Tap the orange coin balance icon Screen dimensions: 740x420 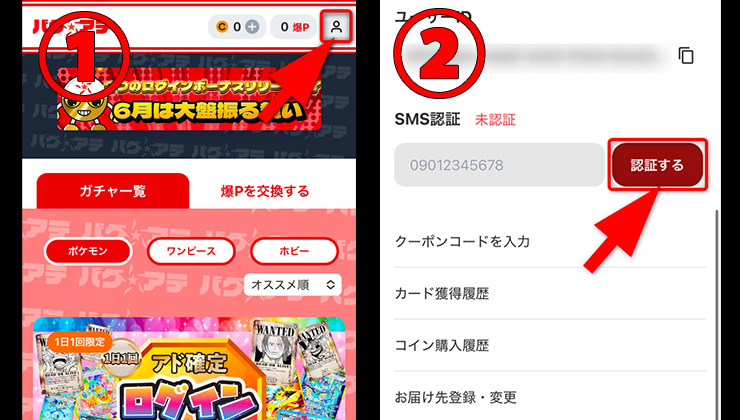point(222,27)
